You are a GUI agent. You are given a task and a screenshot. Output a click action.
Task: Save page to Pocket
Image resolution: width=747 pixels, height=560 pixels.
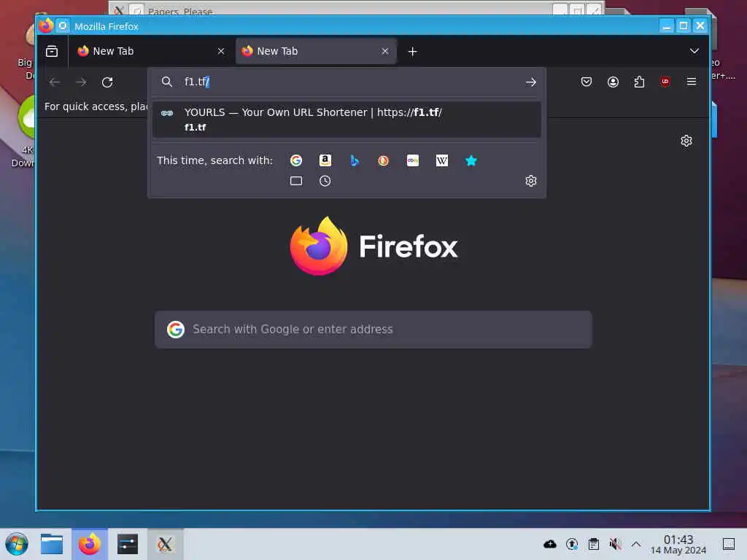pos(587,82)
